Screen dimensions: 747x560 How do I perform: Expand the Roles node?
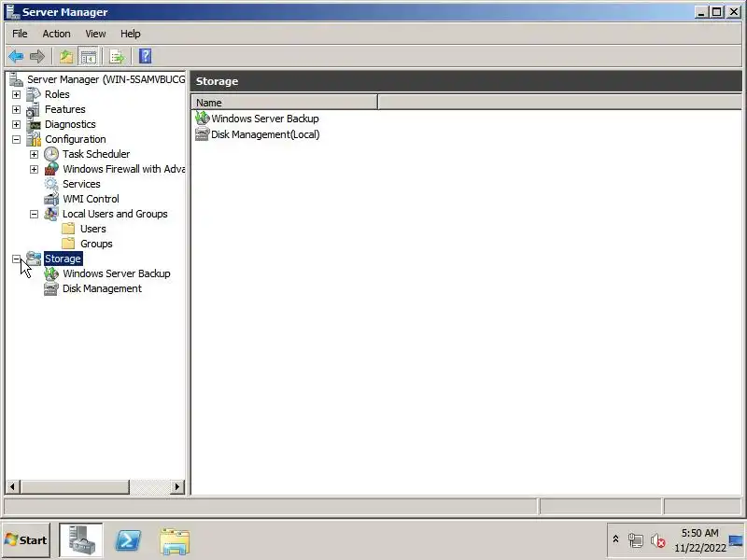(x=16, y=95)
